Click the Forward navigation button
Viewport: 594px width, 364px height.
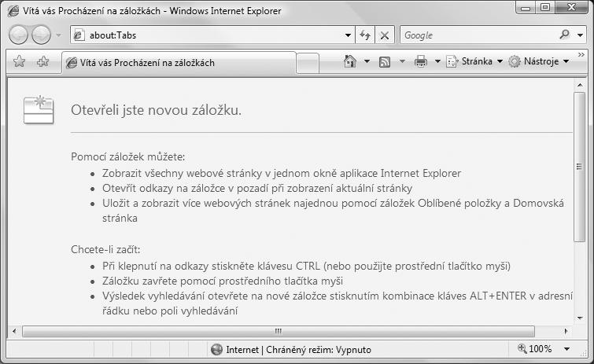point(41,35)
